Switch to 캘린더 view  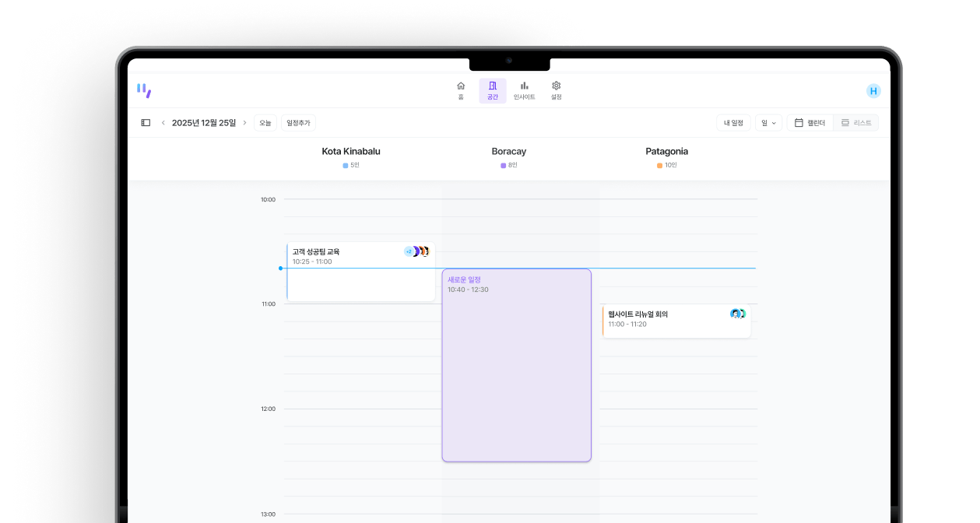click(810, 123)
